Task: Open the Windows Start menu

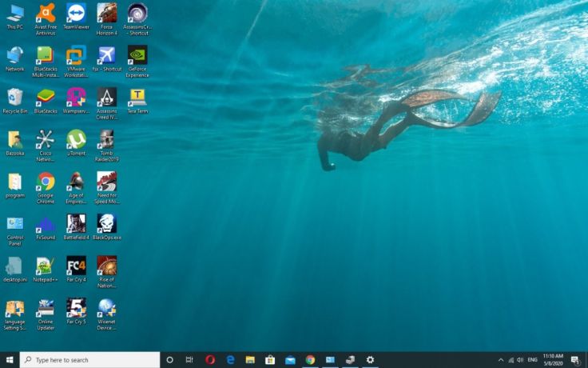Action: coord(10,360)
